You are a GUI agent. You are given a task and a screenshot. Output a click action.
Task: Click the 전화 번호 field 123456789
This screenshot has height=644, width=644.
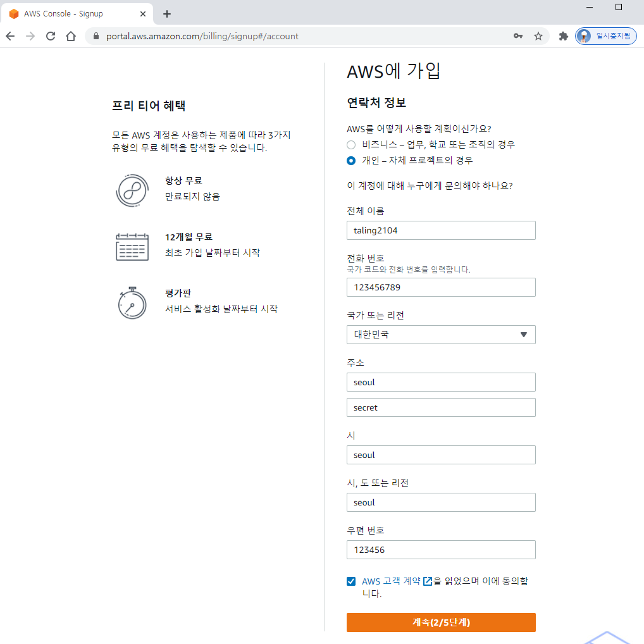pyautogui.click(x=441, y=287)
